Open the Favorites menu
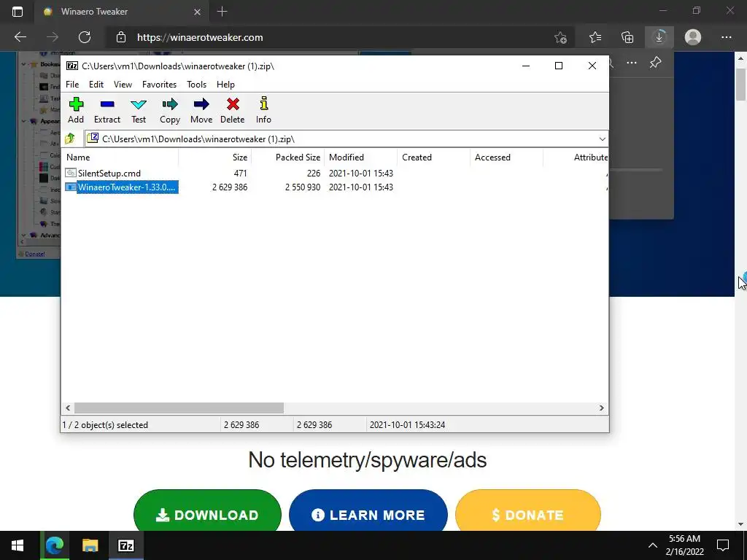 tap(160, 85)
